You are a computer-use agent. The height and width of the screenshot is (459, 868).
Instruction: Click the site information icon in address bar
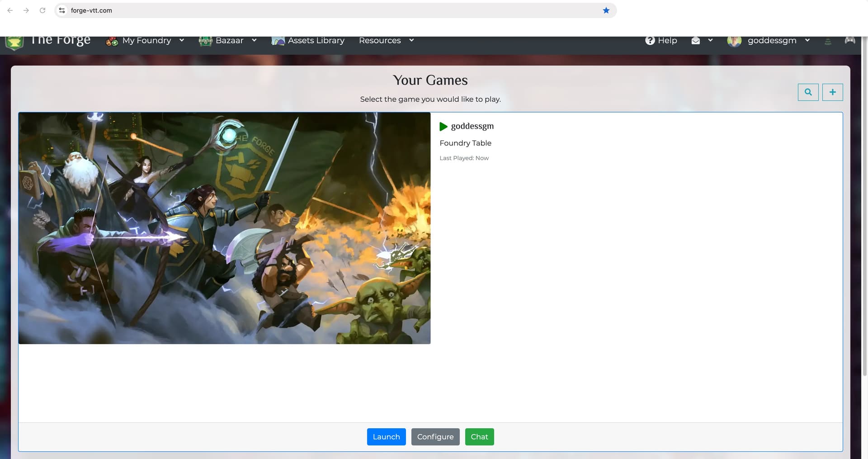point(62,10)
